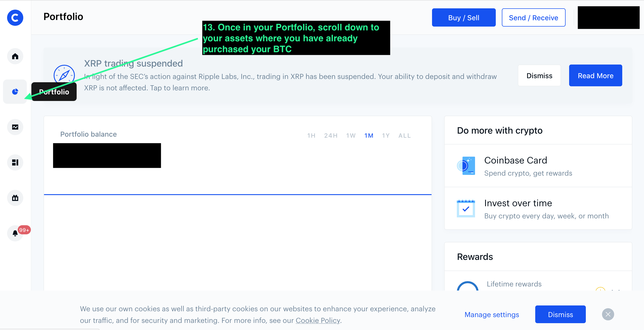644x330 pixels.
Task: Switch chart to 1Y range
Action: coord(386,136)
